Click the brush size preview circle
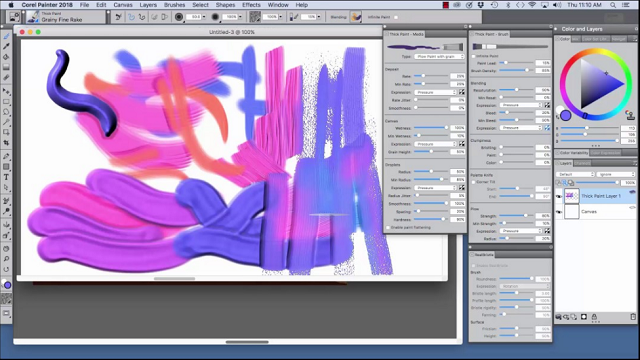 (x=179, y=17)
